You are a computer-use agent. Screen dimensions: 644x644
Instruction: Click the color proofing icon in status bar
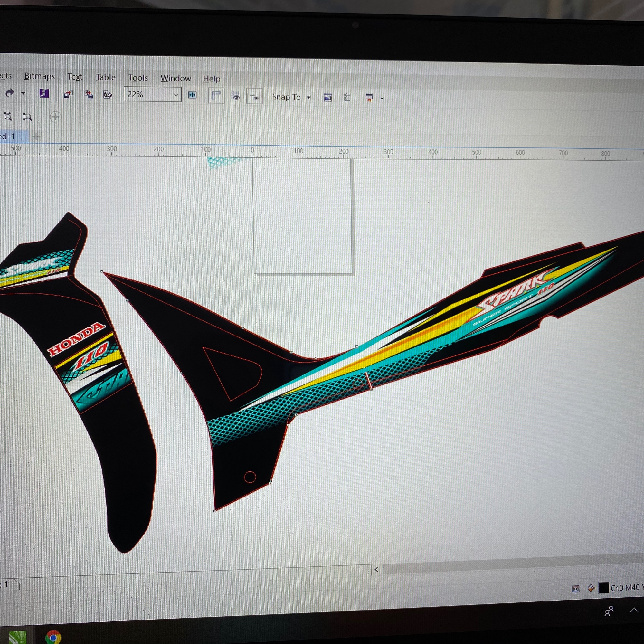[x=576, y=589]
